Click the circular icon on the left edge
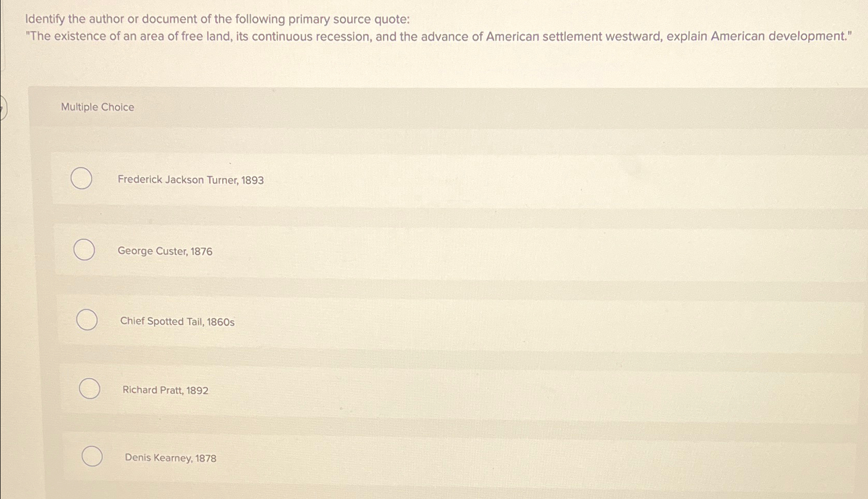868x499 pixels. (x=3, y=107)
